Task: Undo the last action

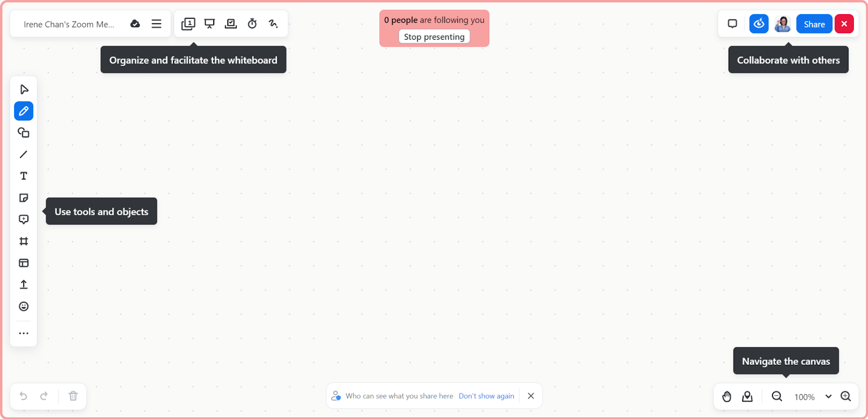Action: pos(23,396)
